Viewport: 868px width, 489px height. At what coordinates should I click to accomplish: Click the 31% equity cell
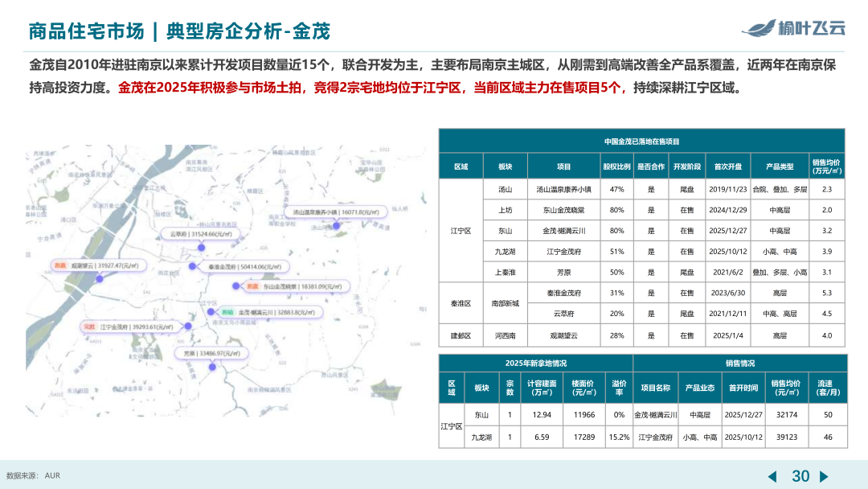click(x=616, y=293)
